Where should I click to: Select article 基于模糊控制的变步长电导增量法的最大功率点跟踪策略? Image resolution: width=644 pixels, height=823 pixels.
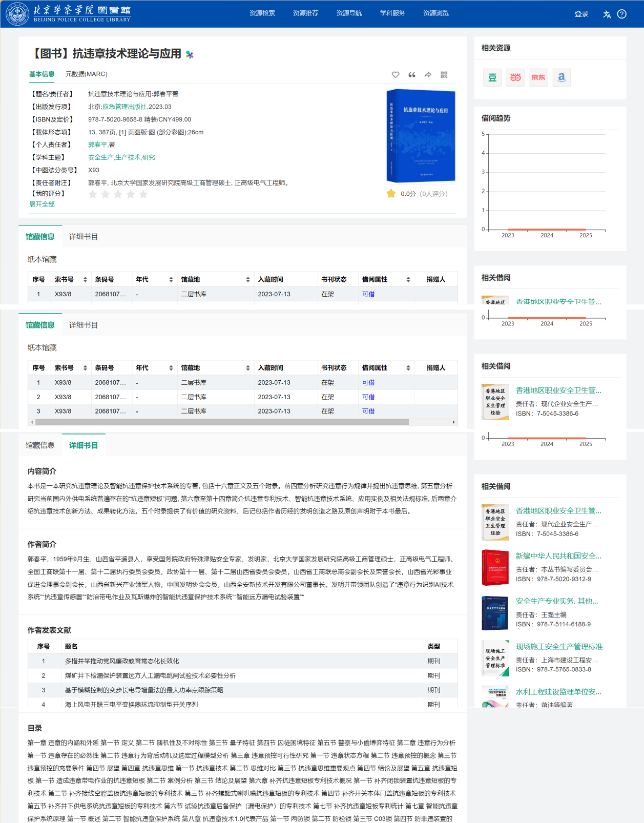tap(144, 690)
